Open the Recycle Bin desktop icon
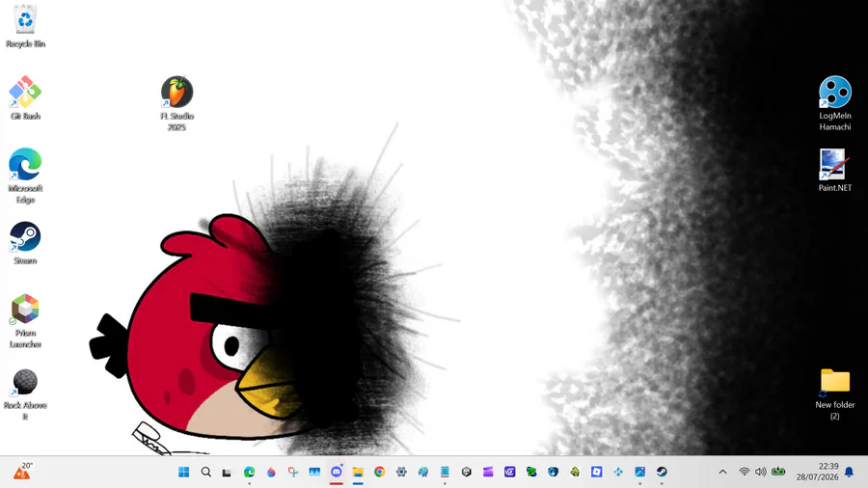Viewport: 868px width, 488px height. (x=25, y=26)
